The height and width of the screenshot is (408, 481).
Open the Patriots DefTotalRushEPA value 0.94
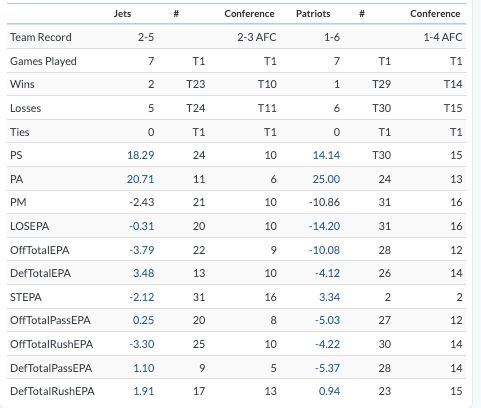click(x=329, y=391)
